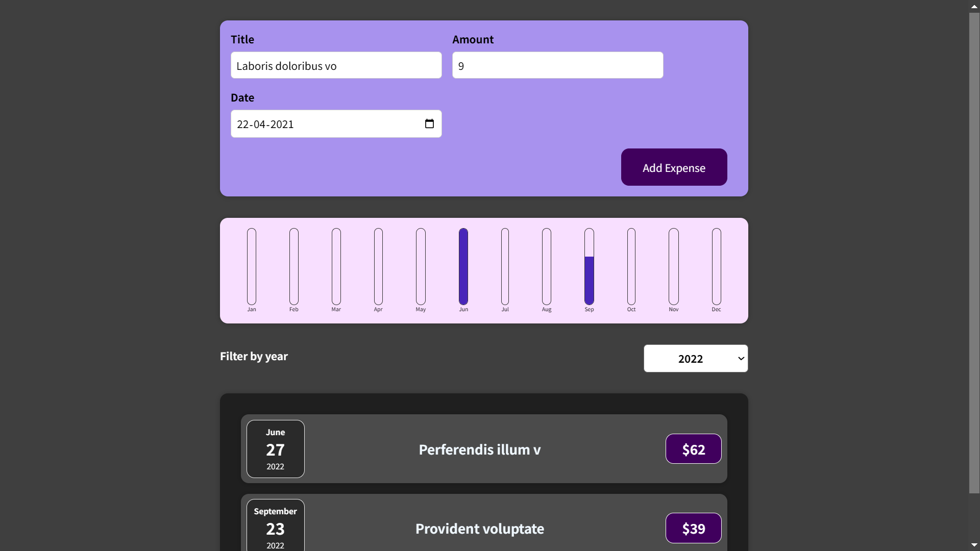Click the Provident voluptate expense title
Image resolution: width=980 pixels, height=551 pixels.
479,529
